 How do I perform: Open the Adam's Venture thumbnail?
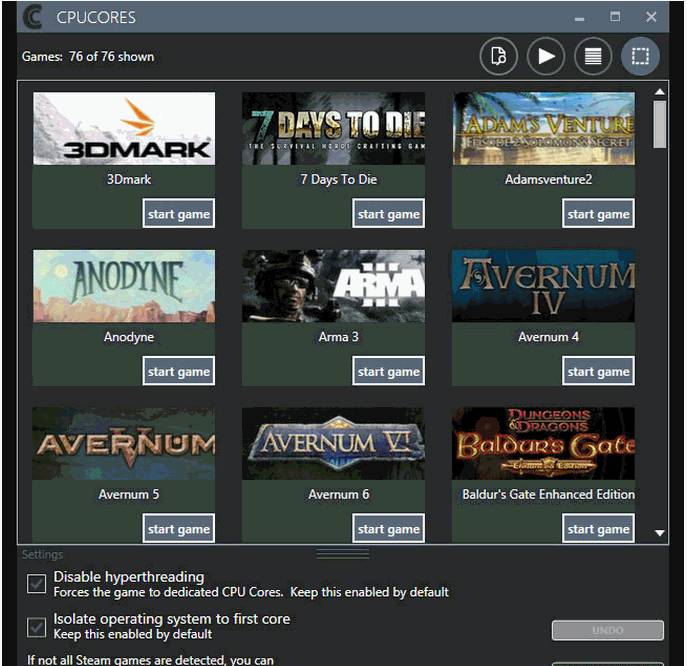coord(544,128)
